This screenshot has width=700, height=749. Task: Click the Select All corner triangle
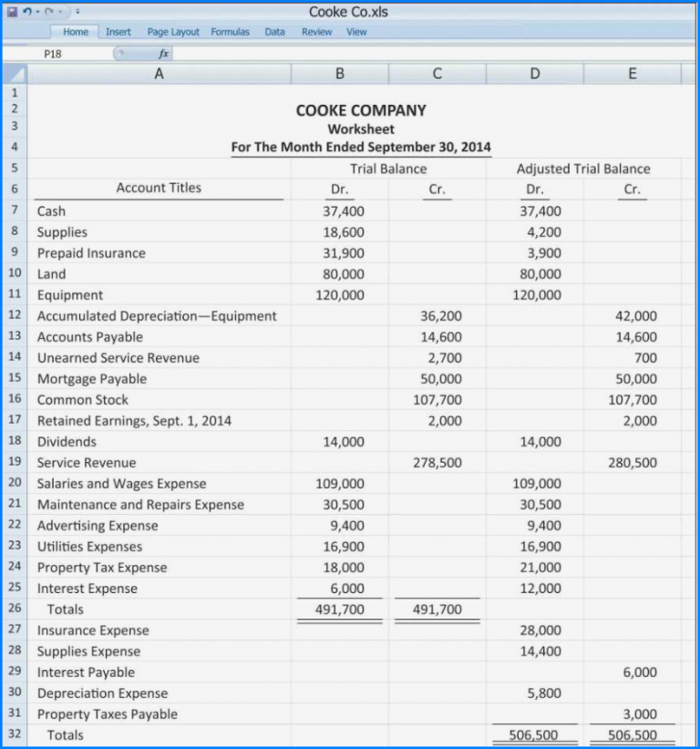[15, 74]
